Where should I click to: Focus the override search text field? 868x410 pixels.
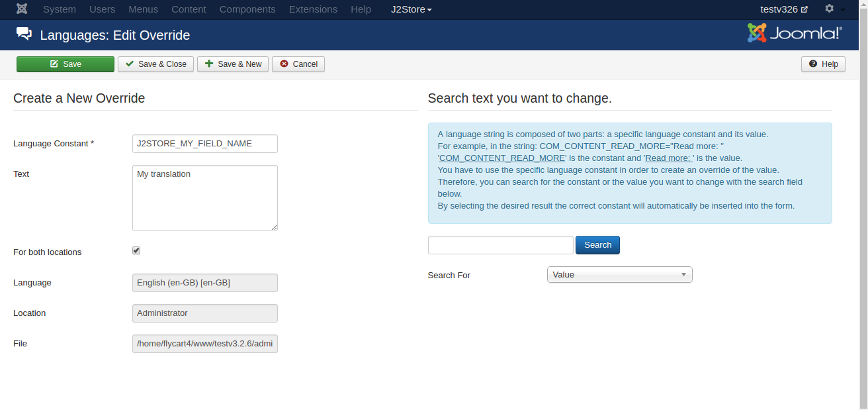pyautogui.click(x=500, y=245)
